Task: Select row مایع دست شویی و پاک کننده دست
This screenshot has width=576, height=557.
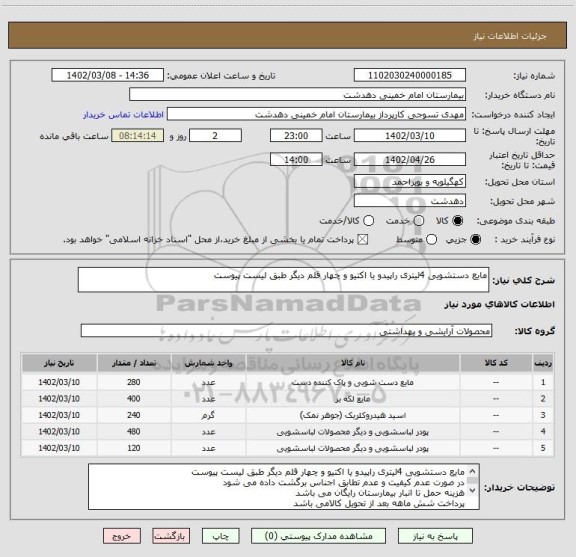Action: pos(287,382)
